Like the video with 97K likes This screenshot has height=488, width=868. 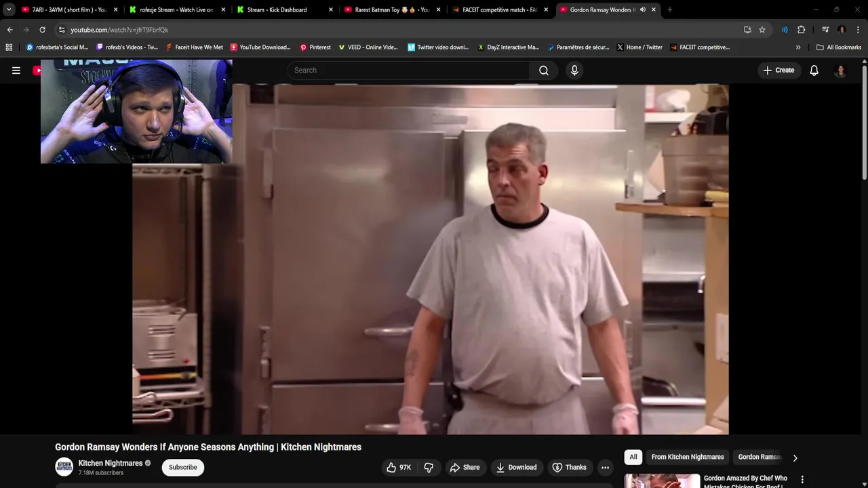point(399,468)
